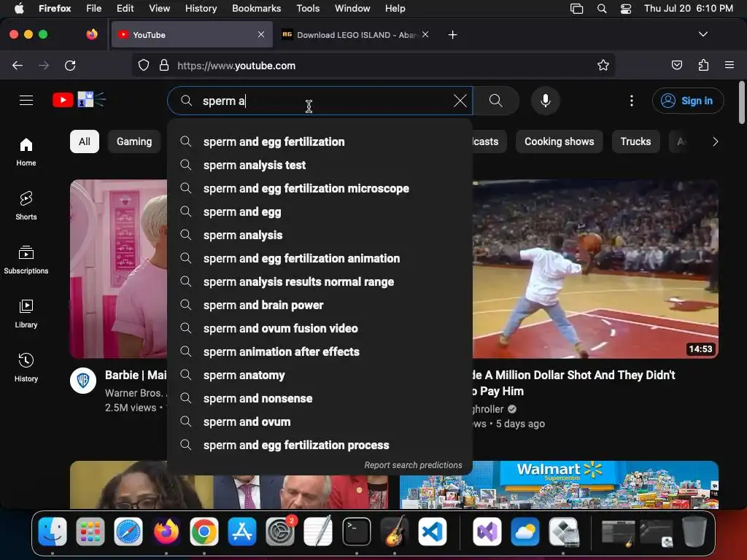The height and width of the screenshot is (560, 747).
Task: Open History in the sidebar
Action: click(x=26, y=367)
